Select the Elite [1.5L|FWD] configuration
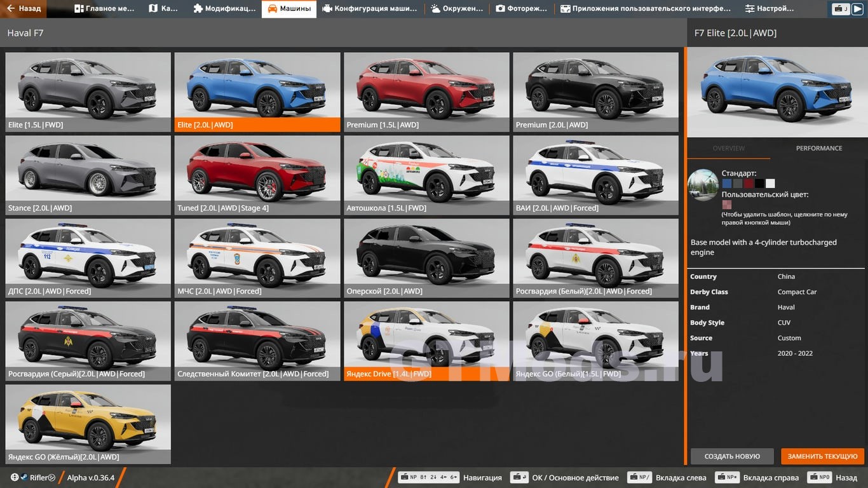868x488 pixels. tap(88, 92)
